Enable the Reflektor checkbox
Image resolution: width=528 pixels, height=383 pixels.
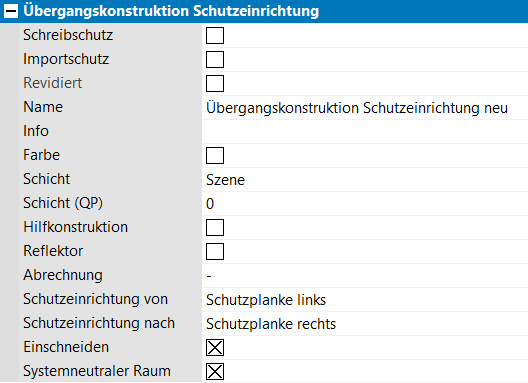coord(215,251)
